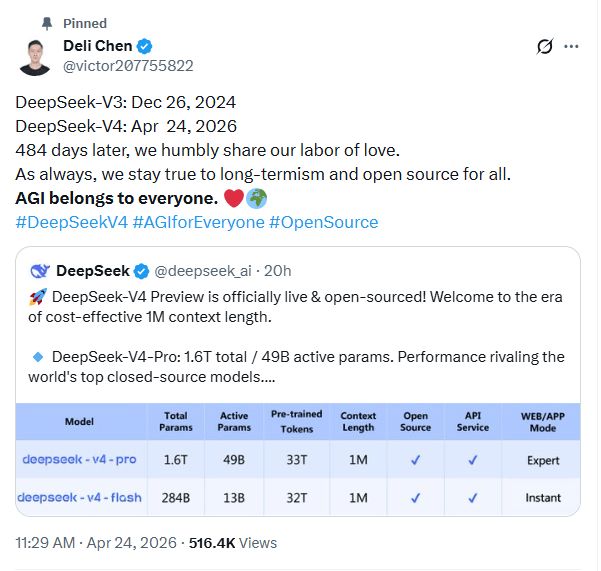
Task: Open the DeepSeek-V4 model comparison table image
Action: click(298, 460)
